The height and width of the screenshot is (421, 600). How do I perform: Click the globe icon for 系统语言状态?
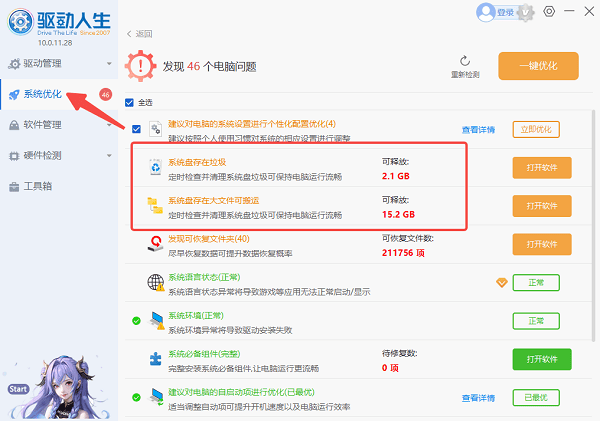coord(155,283)
